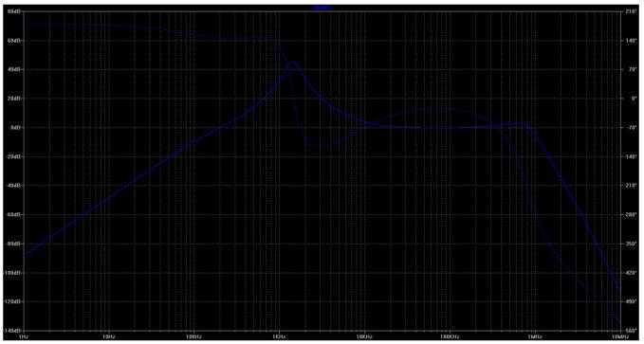This screenshot has height=344, width=644.
Task: Click the blue trace label above the plot
Action: click(322, 8)
